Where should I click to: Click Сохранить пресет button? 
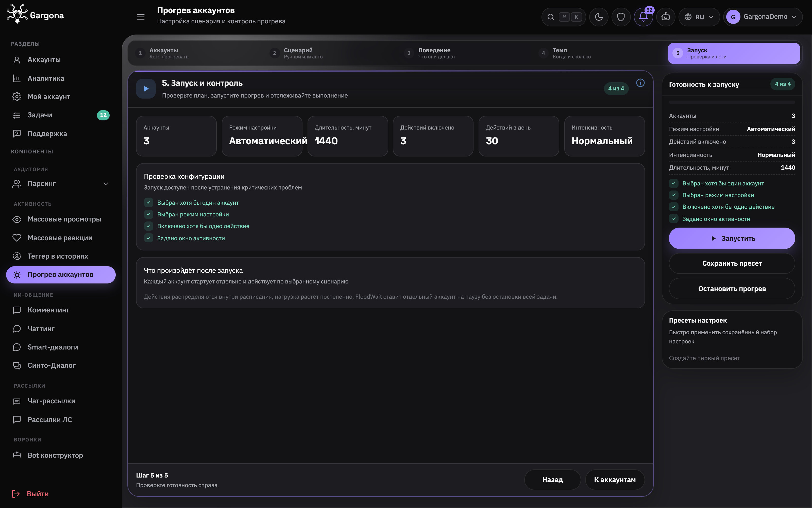[x=732, y=263]
